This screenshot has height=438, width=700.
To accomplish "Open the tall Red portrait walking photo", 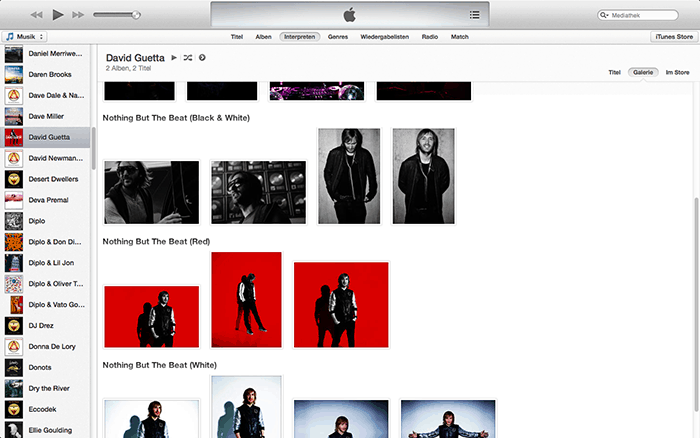I will pos(246,300).
